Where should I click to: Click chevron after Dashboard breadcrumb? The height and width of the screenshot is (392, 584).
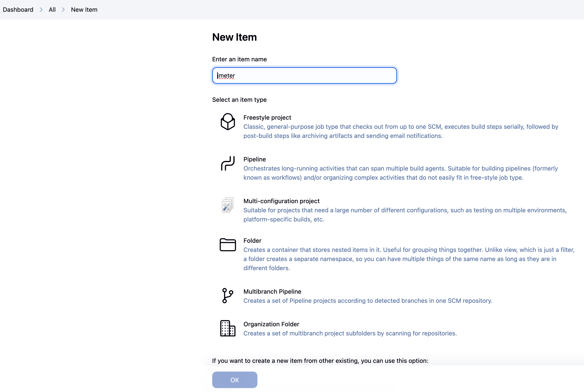[41, 10]
